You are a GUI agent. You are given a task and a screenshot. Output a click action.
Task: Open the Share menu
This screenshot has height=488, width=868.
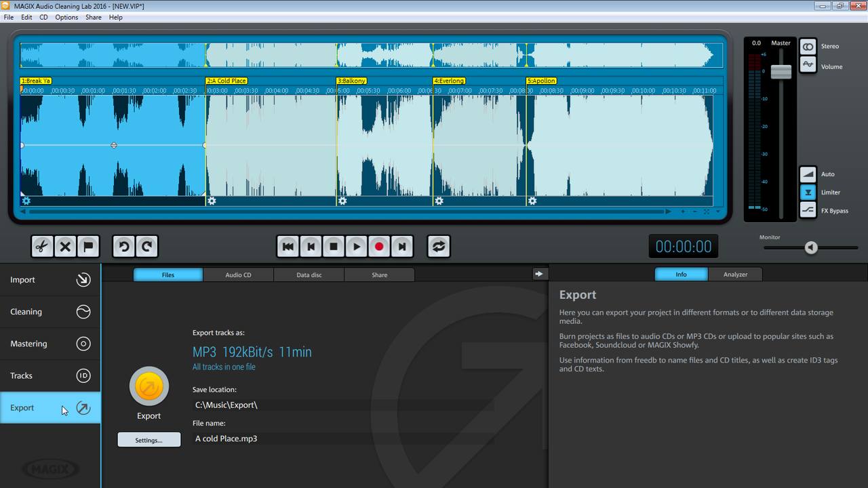[94, 18]
